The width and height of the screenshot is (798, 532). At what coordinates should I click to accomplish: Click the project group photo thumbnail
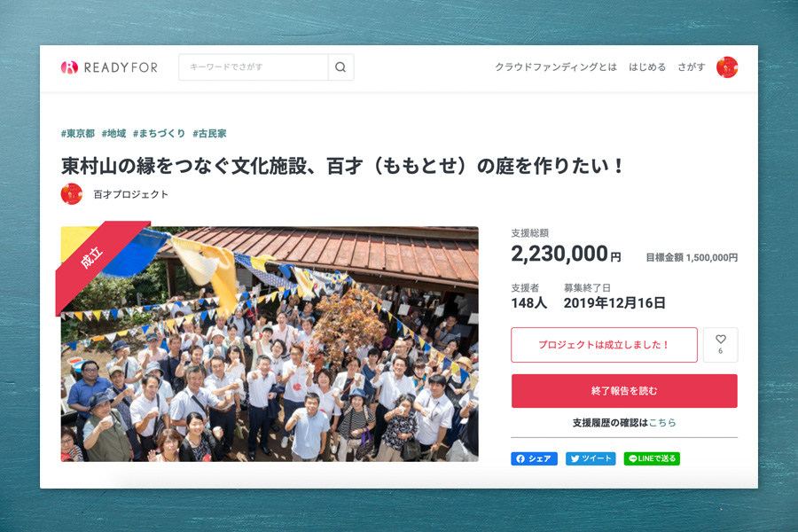coord(270,344)
